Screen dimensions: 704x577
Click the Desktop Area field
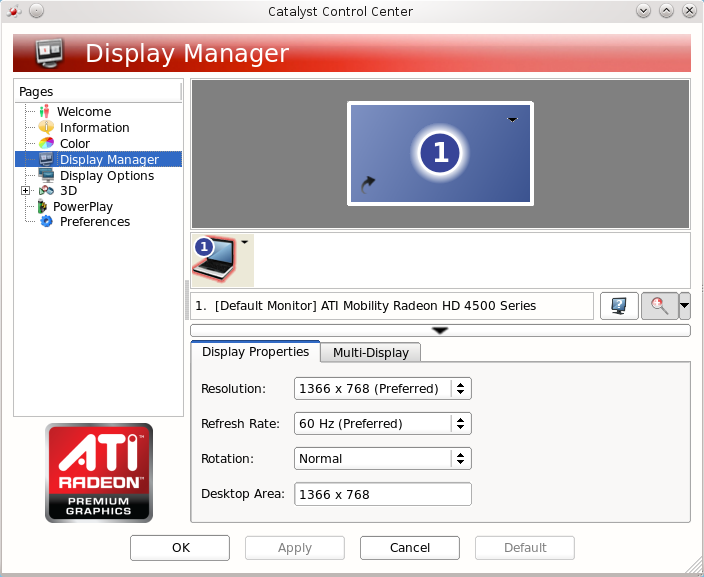pos(382,494)
